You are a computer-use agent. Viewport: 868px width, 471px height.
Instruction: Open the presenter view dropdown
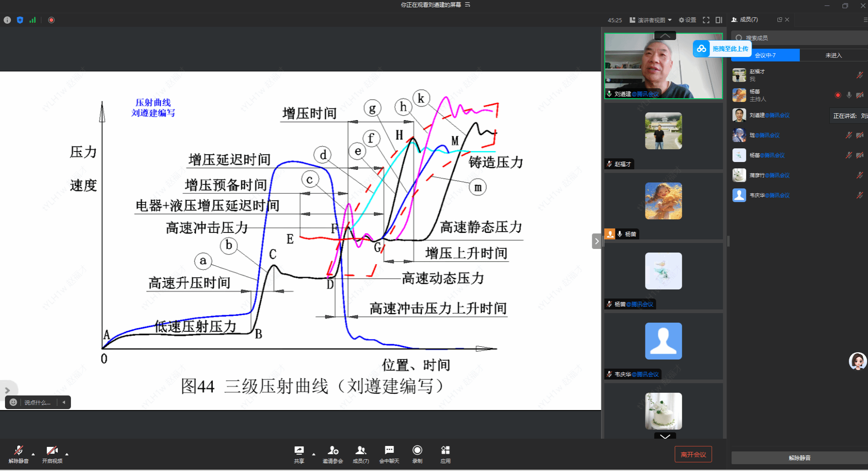[651, 20]
